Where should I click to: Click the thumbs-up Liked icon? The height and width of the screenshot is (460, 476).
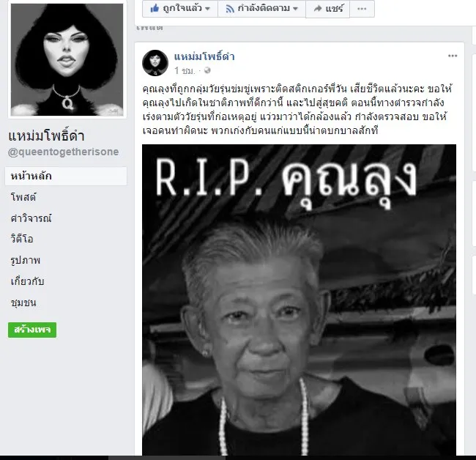[x=155, y=8]
